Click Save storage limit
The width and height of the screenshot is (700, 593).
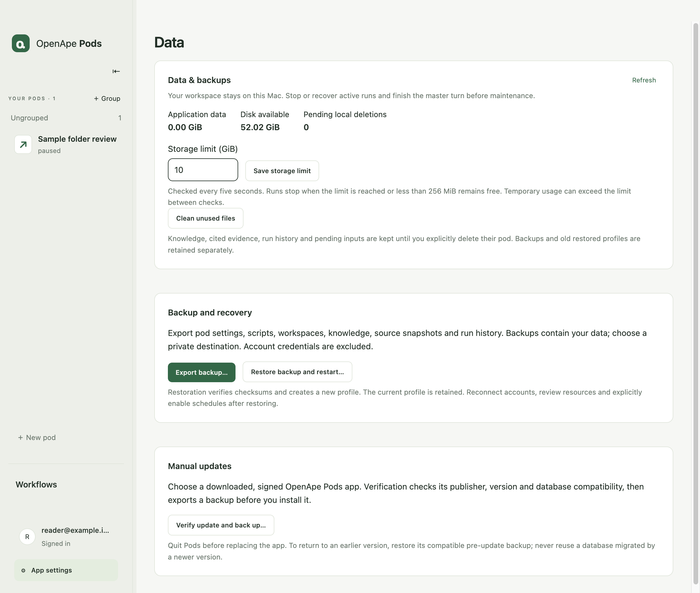click(282, 171)
